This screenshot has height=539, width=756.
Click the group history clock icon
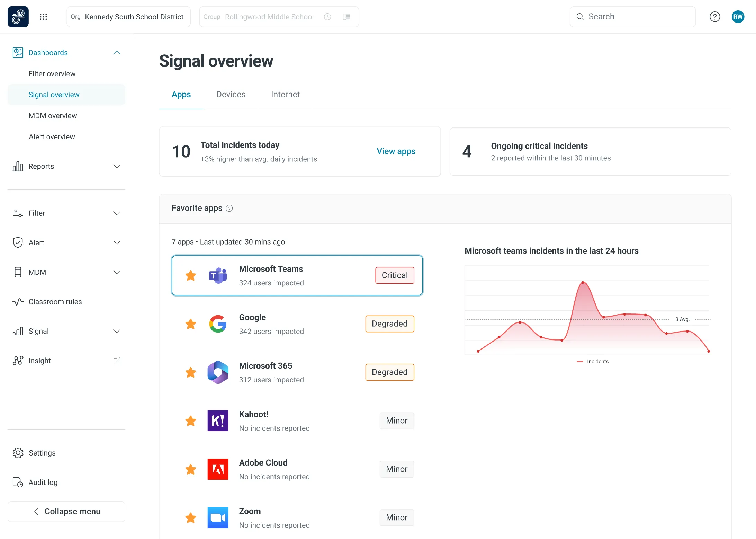[x=327, y=17]
